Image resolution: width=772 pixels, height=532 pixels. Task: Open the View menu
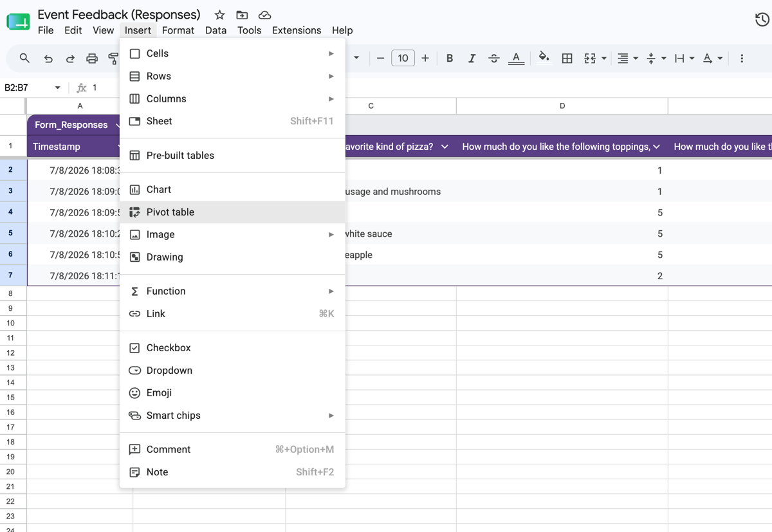[103, 30]
